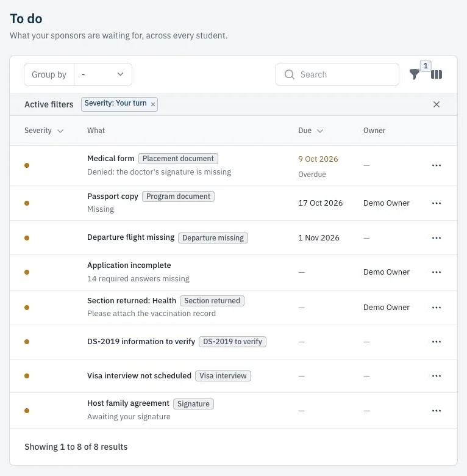Viewport: 467px width, 476px height.
Task: Click the Program document tag
Action: pyautogui.click(x=178, y=197)
